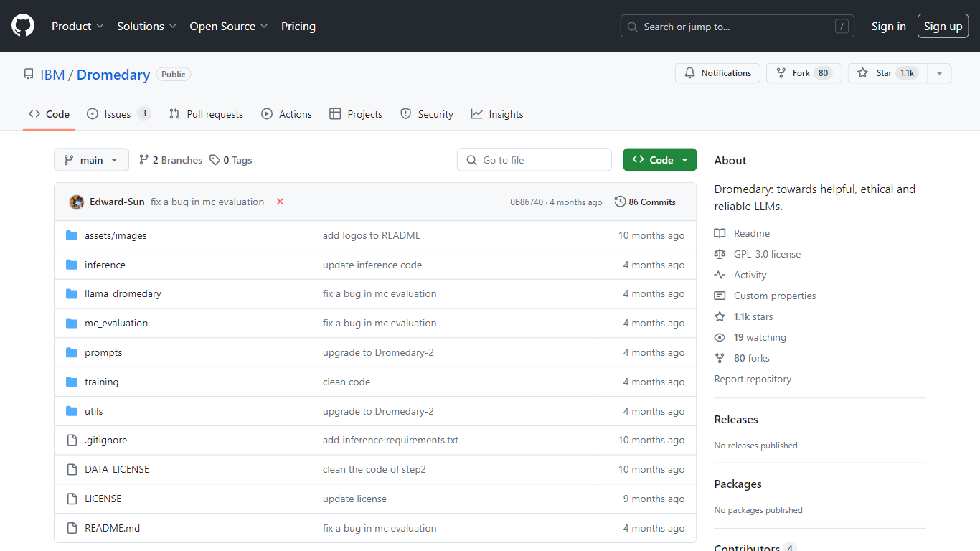
Task: Open the star lists dropdown arrow
Action: click(939, 73)
